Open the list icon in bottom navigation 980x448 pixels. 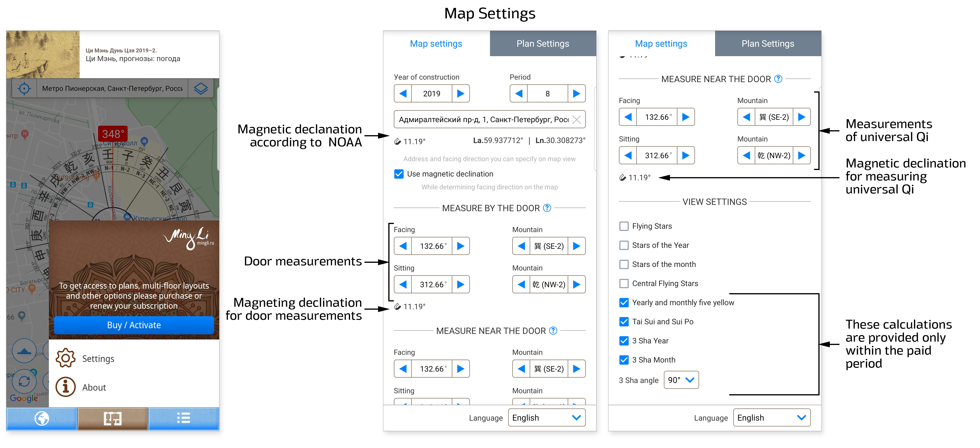click(x=184, y=418)
